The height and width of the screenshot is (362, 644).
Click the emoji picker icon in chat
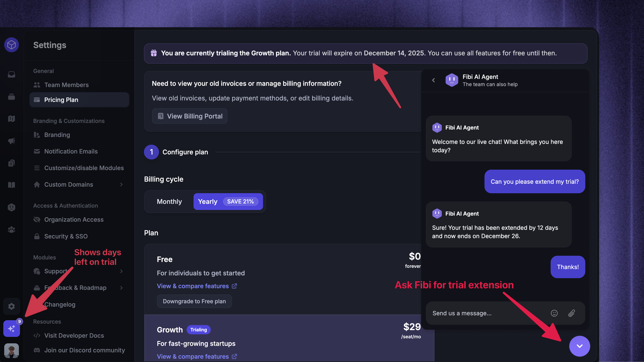pos(554,313)
